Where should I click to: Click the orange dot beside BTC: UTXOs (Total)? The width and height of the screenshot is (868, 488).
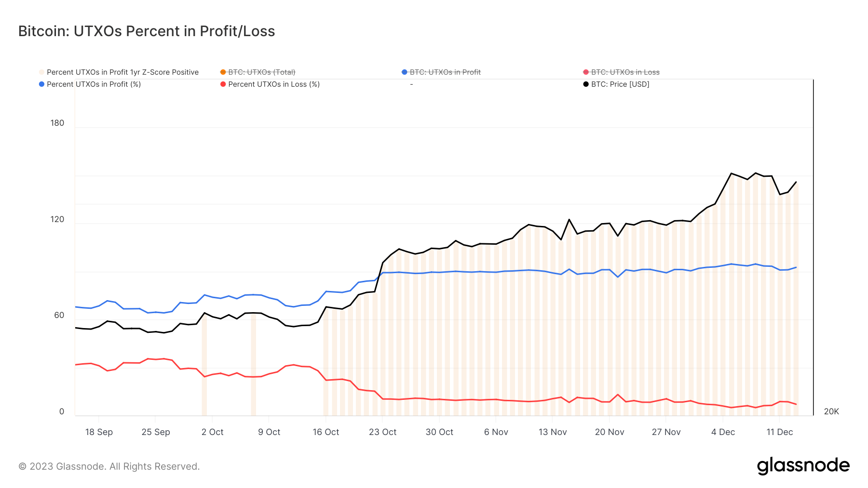click(223, 72)
